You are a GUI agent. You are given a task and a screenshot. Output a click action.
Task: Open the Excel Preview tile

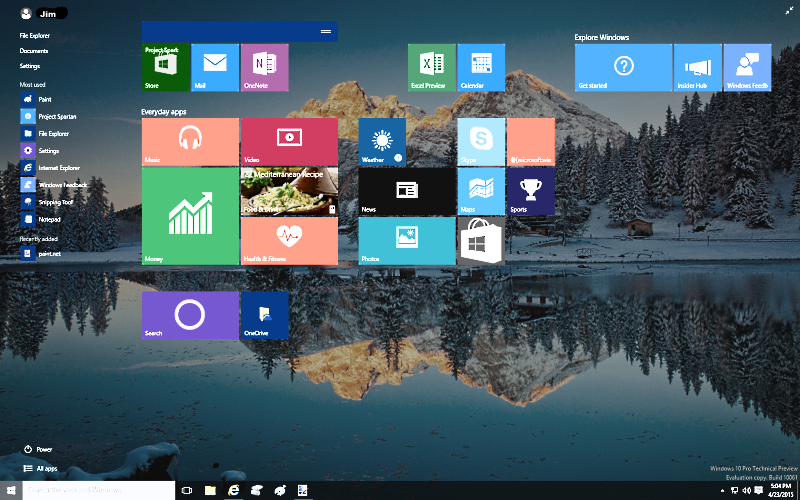point(432,67)
